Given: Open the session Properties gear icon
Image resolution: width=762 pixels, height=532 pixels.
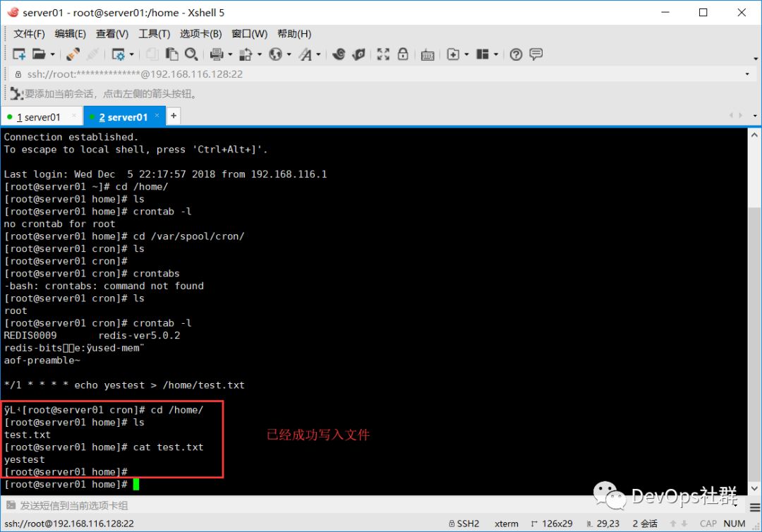Looking at the screenshot, I should (118, 54).
